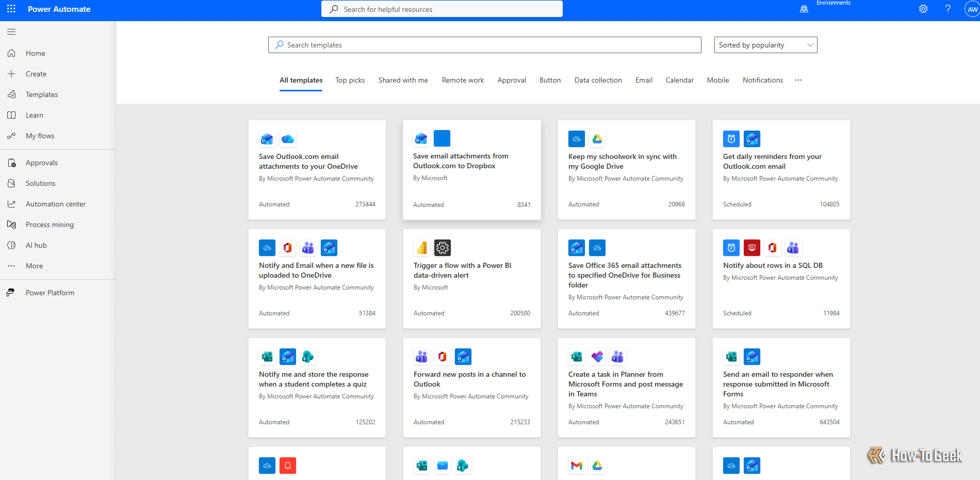Open Save email attachments to Dropbox template
The image size is (980, 480).
tap(472, 170)
